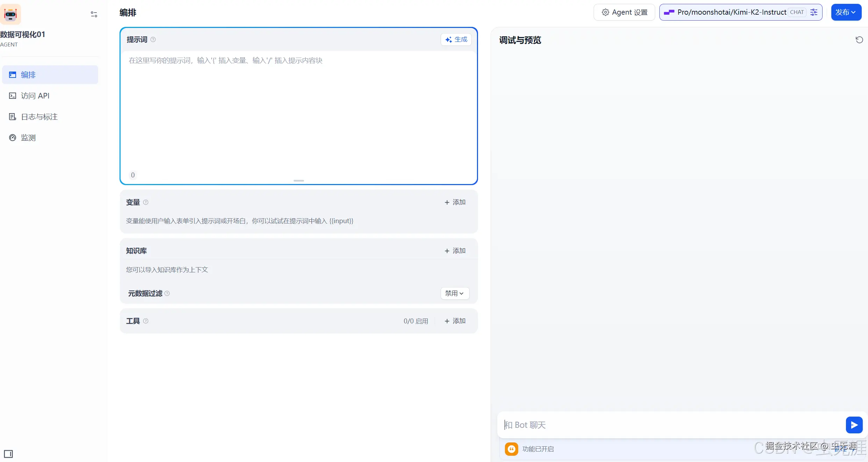Click the help icon next to 提示词
Viewport: 868px width, 462px height.
(153, 39)
